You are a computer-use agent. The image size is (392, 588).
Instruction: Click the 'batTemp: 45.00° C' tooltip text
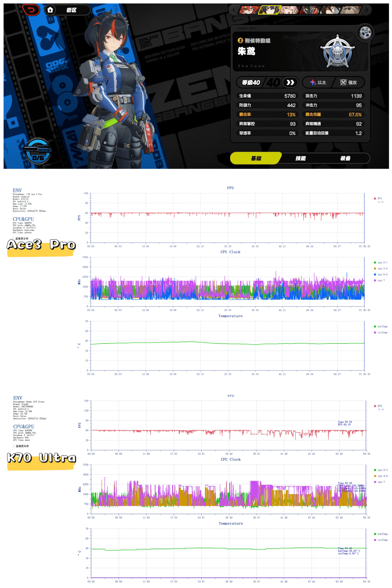click(x=349, y=551)
